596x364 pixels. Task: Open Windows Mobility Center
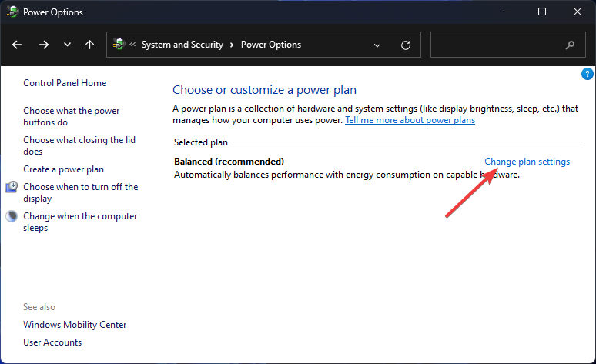point(75,325)
